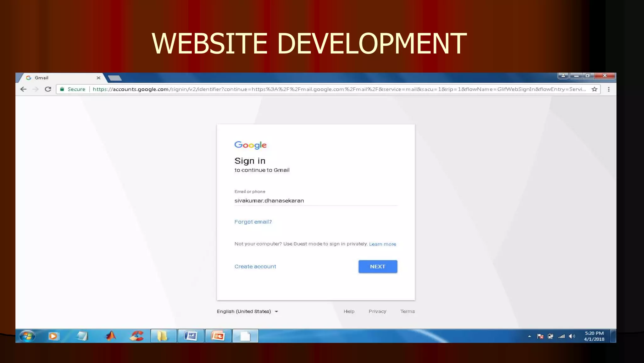
Task: Open the Learn more link
Action: 382,244
